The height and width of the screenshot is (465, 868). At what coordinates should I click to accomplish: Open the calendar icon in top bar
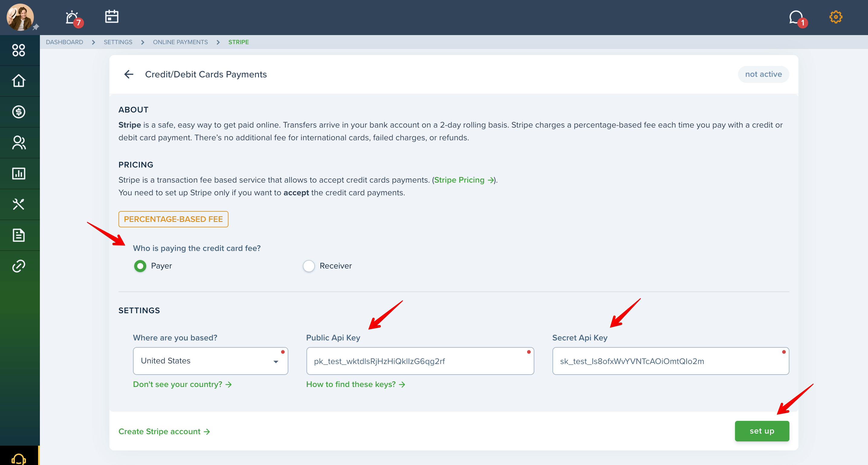pos(112,16)
